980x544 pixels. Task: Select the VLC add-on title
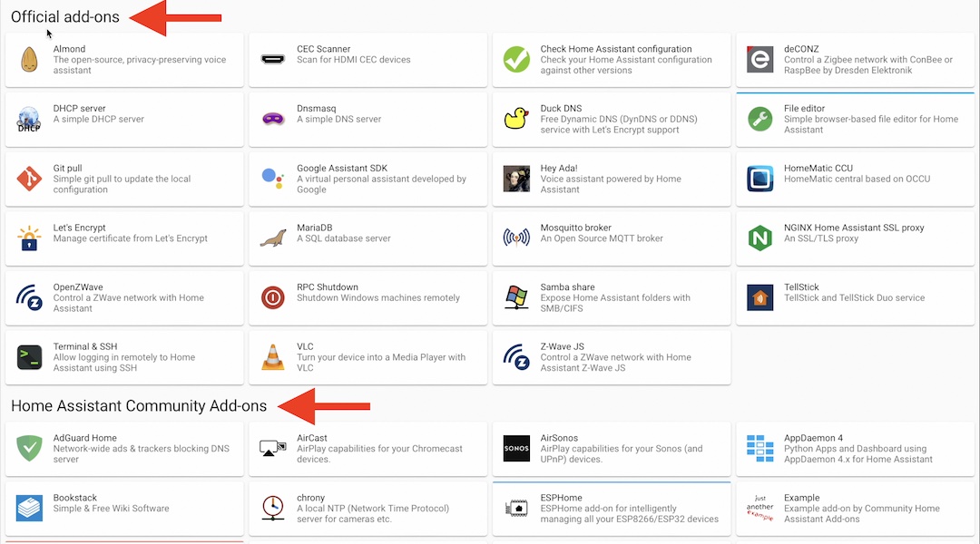tap(305, 346)
